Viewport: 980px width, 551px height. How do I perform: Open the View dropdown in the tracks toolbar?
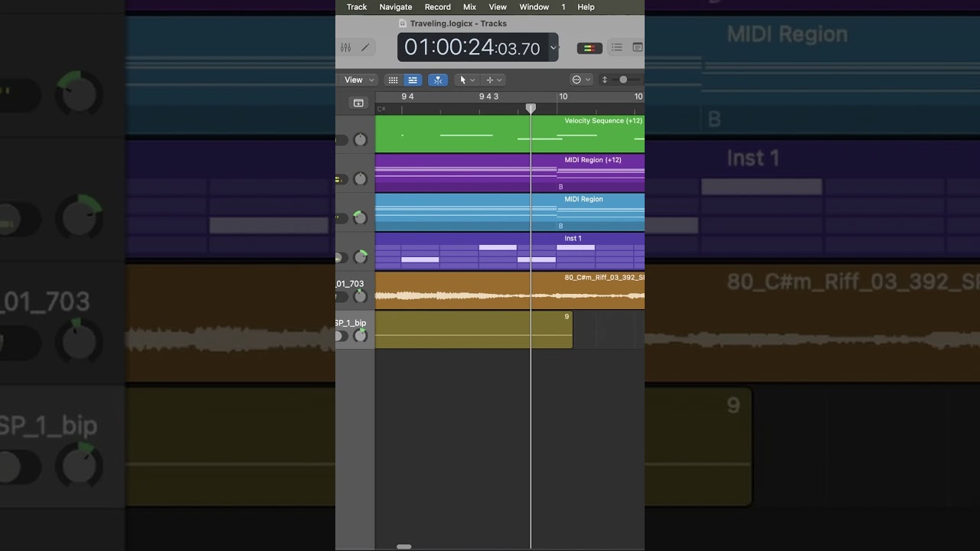pyautogui.click(x=359, y=80)
